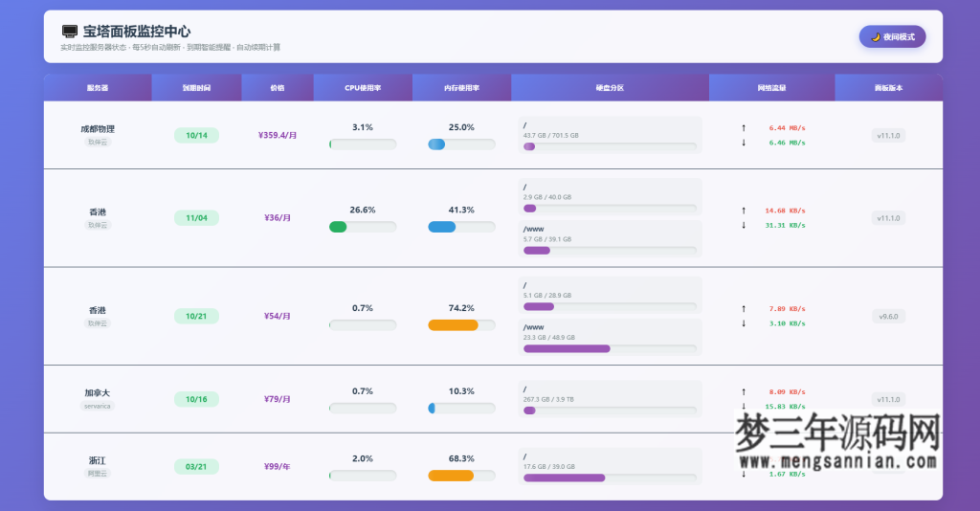The image size is (980, 511).
Task: Click the monitor icon beside the dashboard title
Action: [x=69, y=32]
